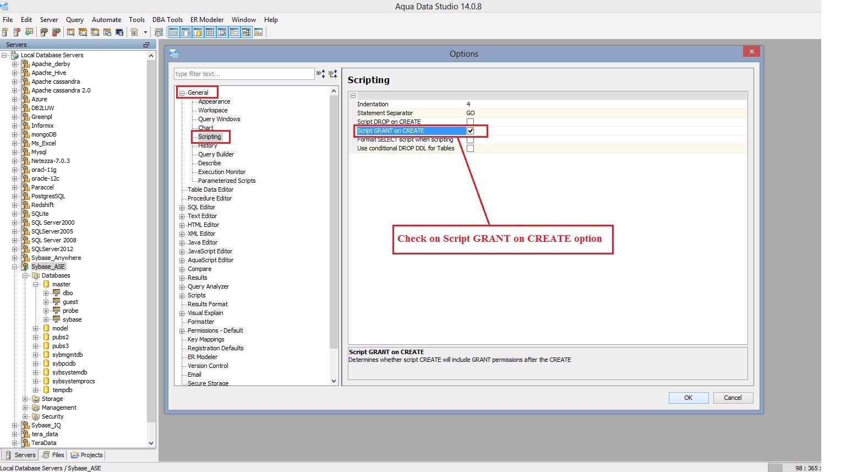Image resolution: width=868 pixels, height=472 pixels.
Task: Click the Expand All icon beside the filter box
Action: click(321, 74)
